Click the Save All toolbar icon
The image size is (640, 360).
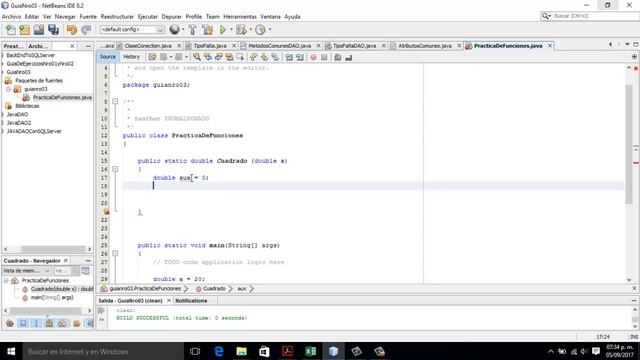tap(53, 30)
